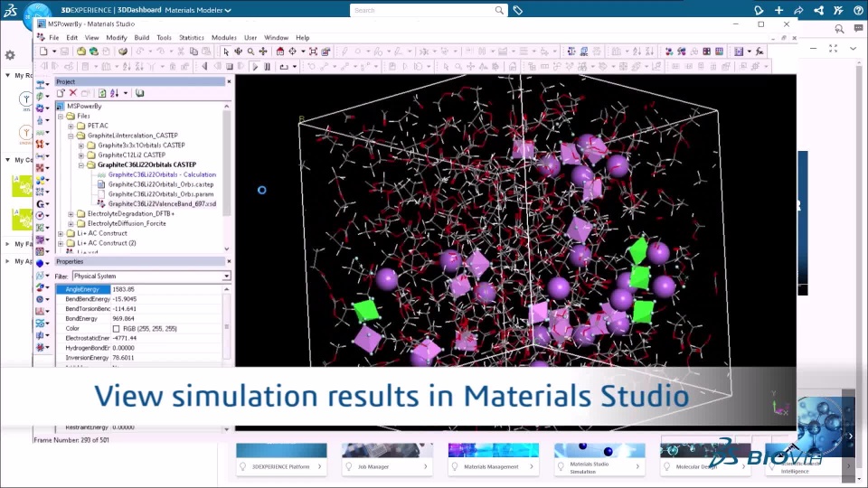
Task: Click the animation Pause button
Action: click(x=268, y=66)
